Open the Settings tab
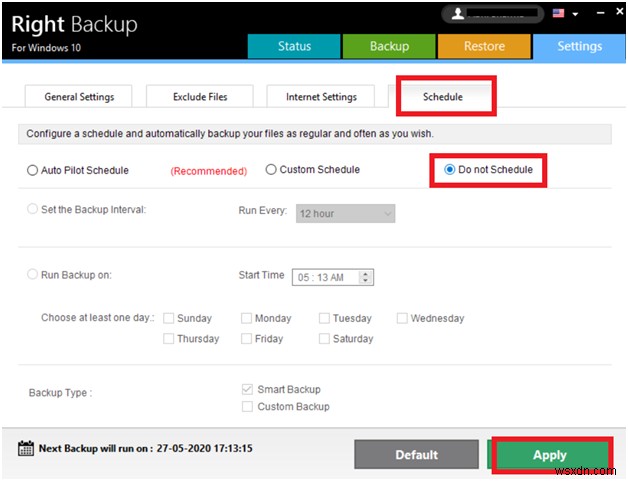The image size is (628, 481). [579, 46]
